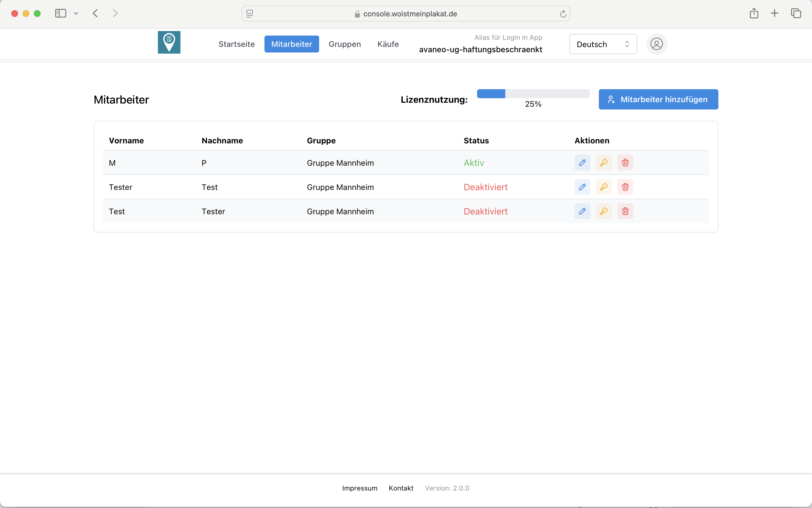The width and height of the screenshot is (812, 508).
Task: Edit employee Tester Test with pencil icon
Action: pyautogui.click(x=582, y=187)
